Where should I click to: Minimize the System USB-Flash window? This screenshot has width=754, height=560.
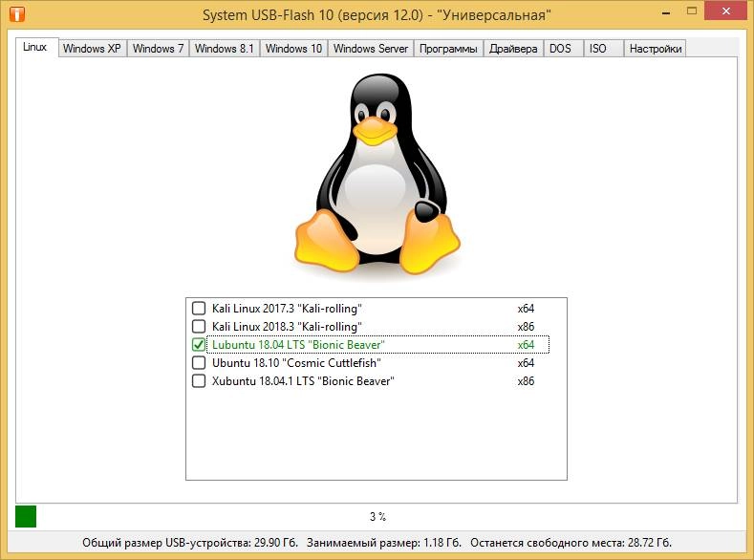pyautogui.click(x=666, y=12)
